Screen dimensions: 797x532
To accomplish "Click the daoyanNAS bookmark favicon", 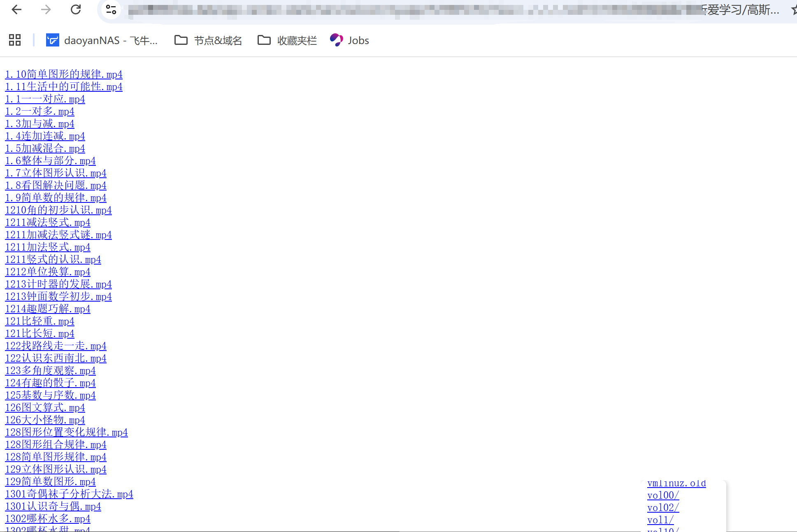I will pyautogui.click(x=52, y=40).
